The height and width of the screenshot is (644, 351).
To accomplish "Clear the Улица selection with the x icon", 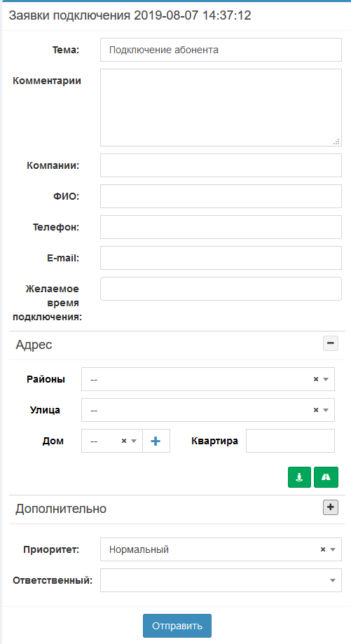I will click(316, 410).
